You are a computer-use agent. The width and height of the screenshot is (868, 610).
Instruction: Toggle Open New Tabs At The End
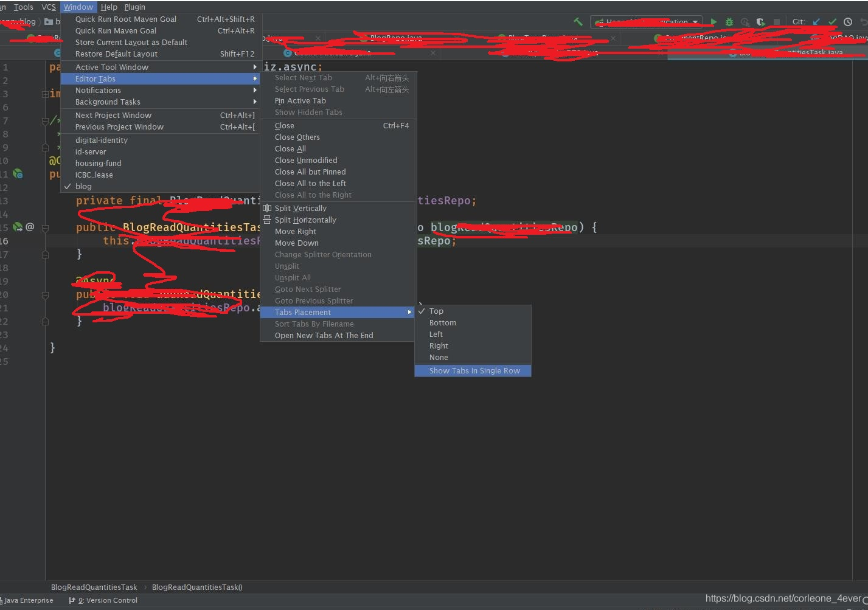point(338,335)
